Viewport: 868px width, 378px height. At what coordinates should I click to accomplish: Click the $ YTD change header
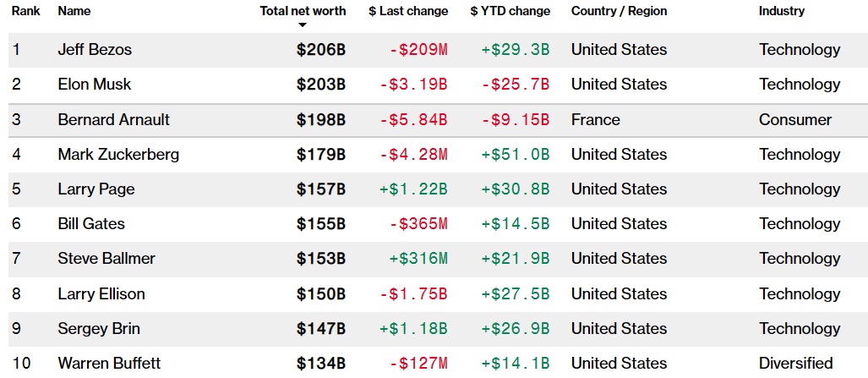(x=510, y=11)
